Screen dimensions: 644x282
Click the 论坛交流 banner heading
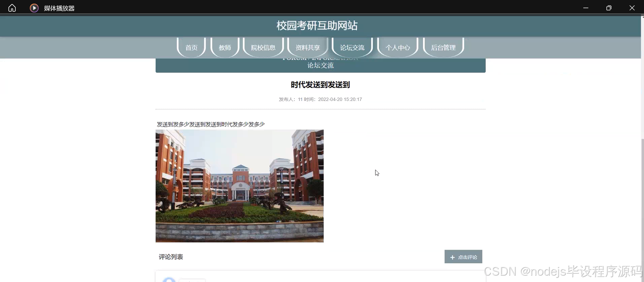(x=321, y=65)
